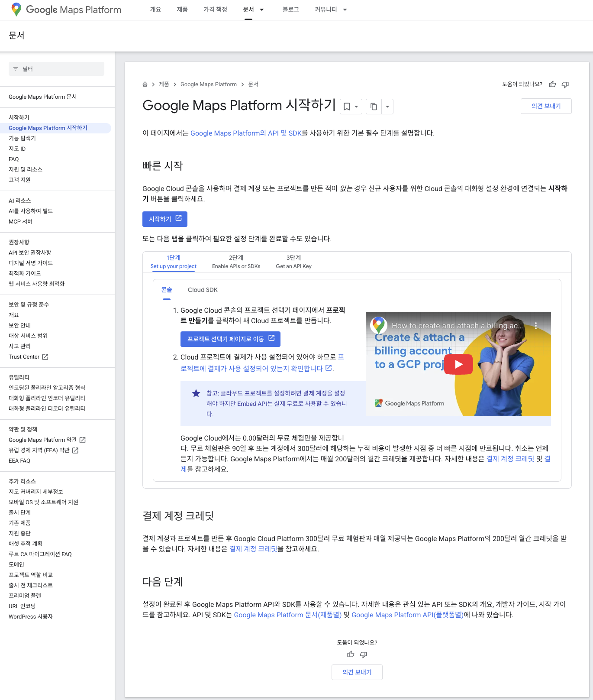Open Google Maps Platform 문서 in sidebar
593x700 pixels.
[42, 97]
